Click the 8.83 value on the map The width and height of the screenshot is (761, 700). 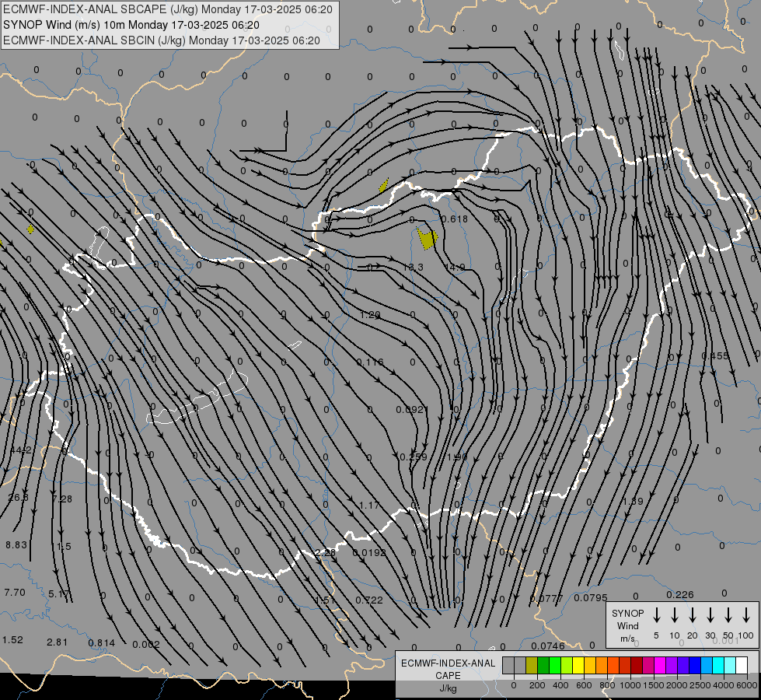click(16, 545)
